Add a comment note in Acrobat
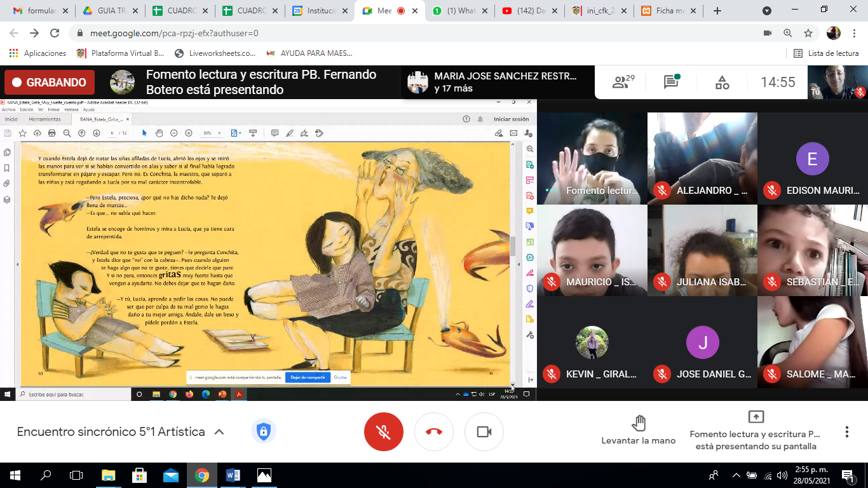This screenshot has width=868, height=488. (x=275, y=133)
